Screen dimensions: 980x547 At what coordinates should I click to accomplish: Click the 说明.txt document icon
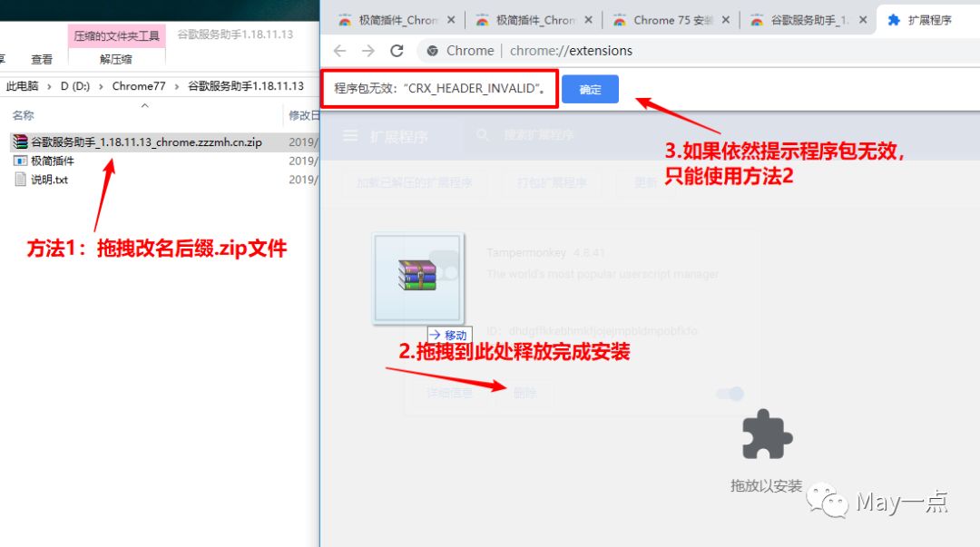20,180
